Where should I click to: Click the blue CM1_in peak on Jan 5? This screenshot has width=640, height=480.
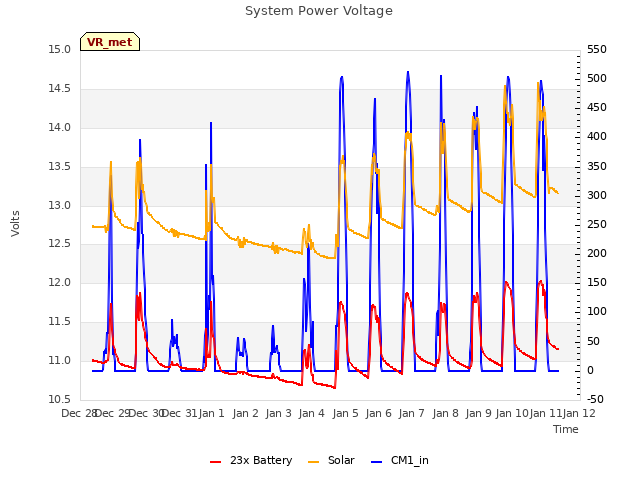(x=342, y=78)
